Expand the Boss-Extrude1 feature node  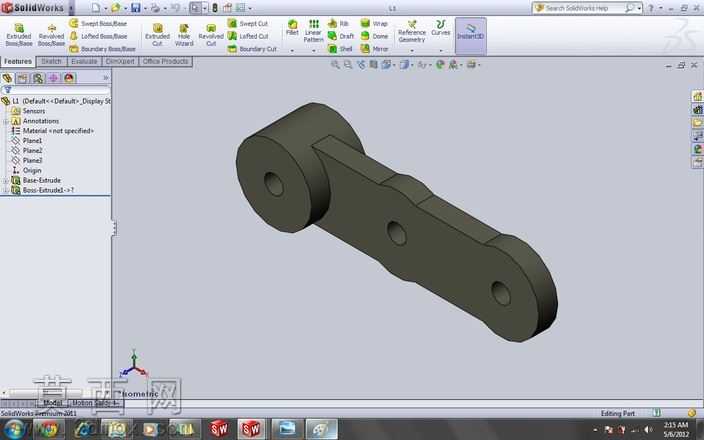pyautogui.click(x=6, y=190)
